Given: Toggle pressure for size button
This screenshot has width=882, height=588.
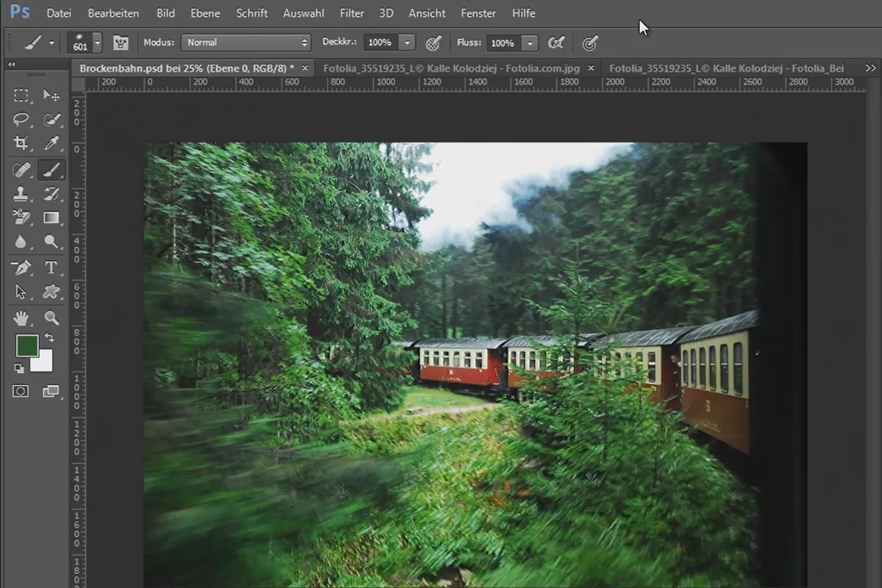Looking at the screenshot, I should tap(589, 43).
